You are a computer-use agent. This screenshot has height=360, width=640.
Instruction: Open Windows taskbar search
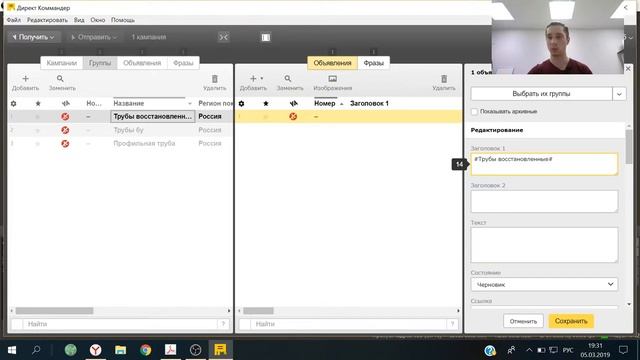click(36, 350)
